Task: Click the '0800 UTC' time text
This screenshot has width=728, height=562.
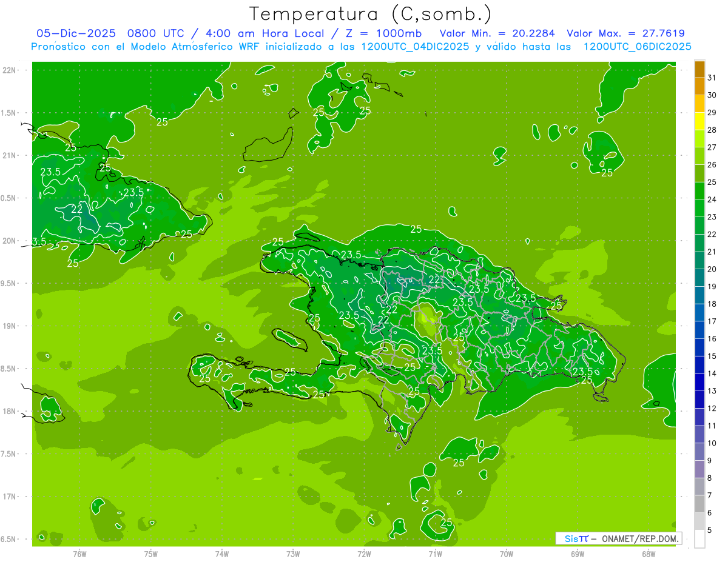Action: [155, 33]
